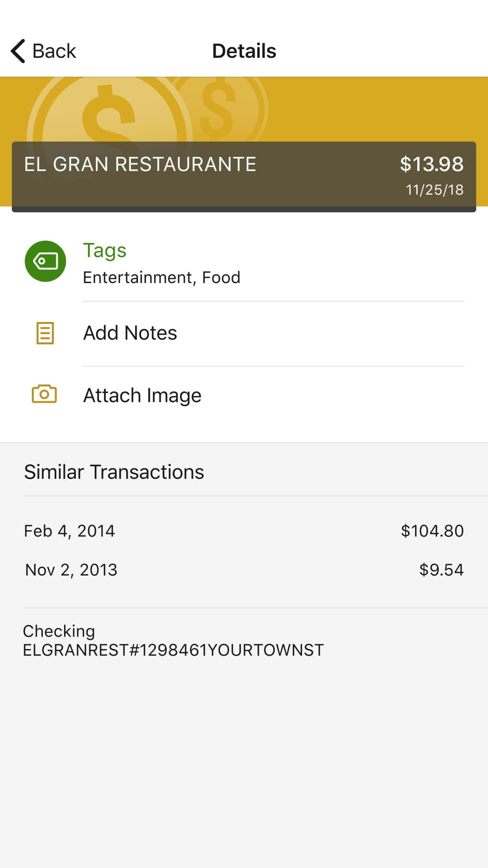Tap the EL GRAN RESTAURANTE merchant name

point(140,164)
